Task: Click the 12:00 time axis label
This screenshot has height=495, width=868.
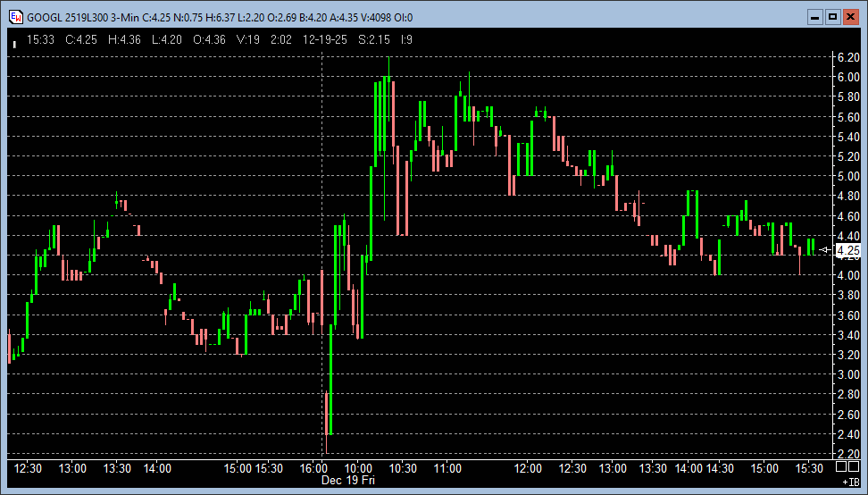Action: pyautogui.click(x=529, y=468)
